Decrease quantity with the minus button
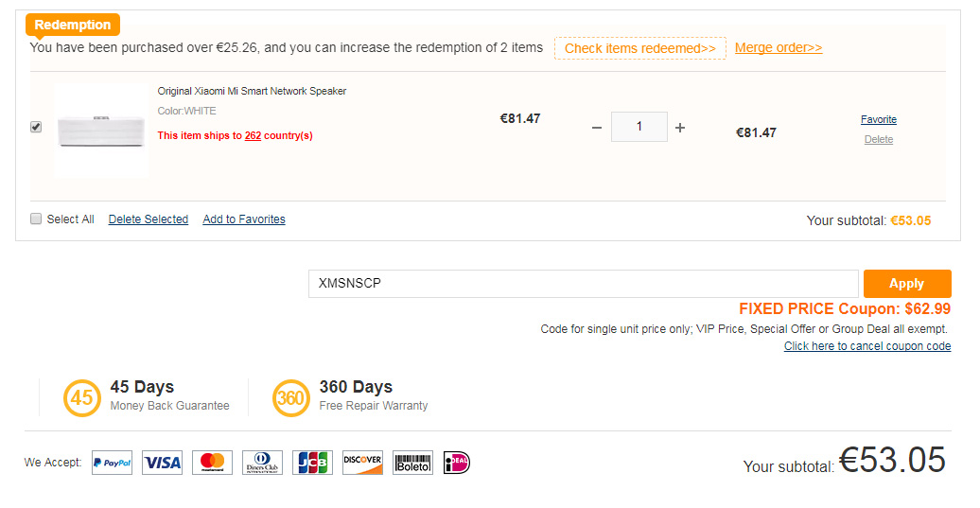980x508 pixels. 597,128
